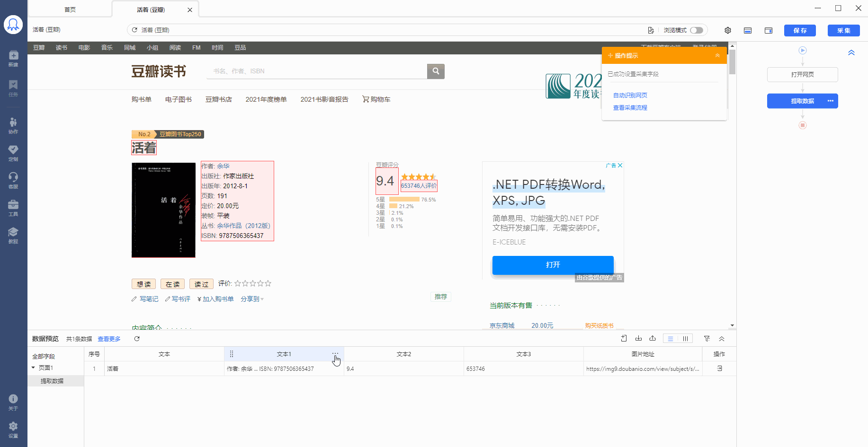Collapse the 页面1 tree node
The height and width of the screenshot is (447, 868).
pyautogui.click(x=33, y=368)
